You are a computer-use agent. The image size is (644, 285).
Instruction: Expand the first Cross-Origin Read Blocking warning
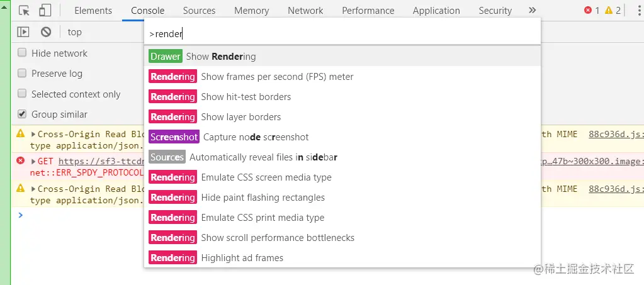point(33,134)
